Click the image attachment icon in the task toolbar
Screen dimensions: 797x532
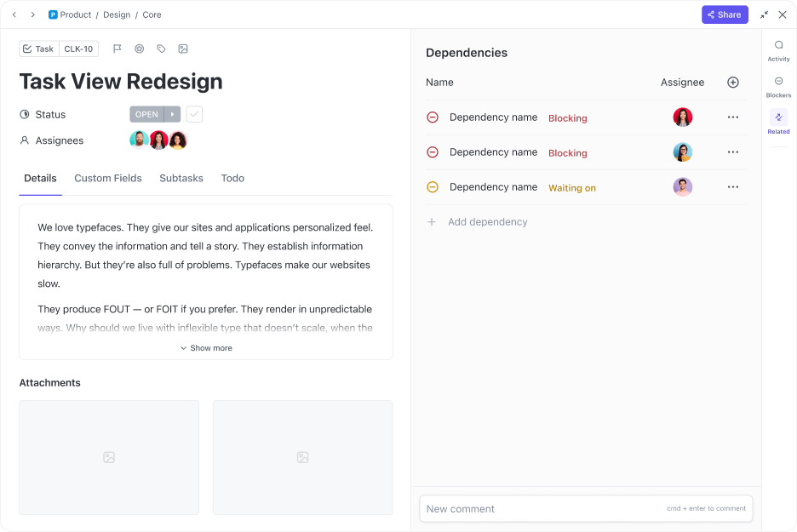(x=183, y=49)
